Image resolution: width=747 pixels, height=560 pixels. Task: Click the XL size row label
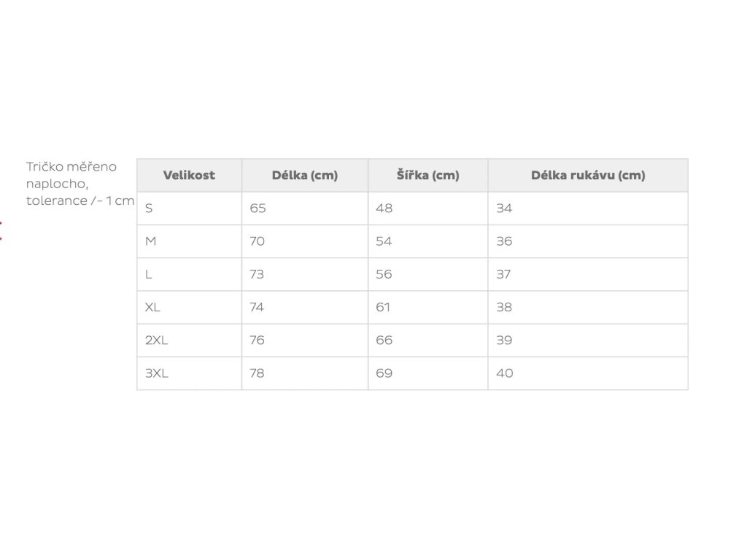153,307
